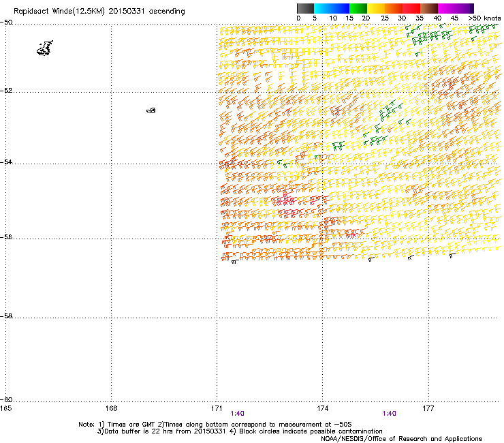Click the '174' longitude axis label
The height and width of the screenshot is (443, 504).
click(x=322, y=408)
